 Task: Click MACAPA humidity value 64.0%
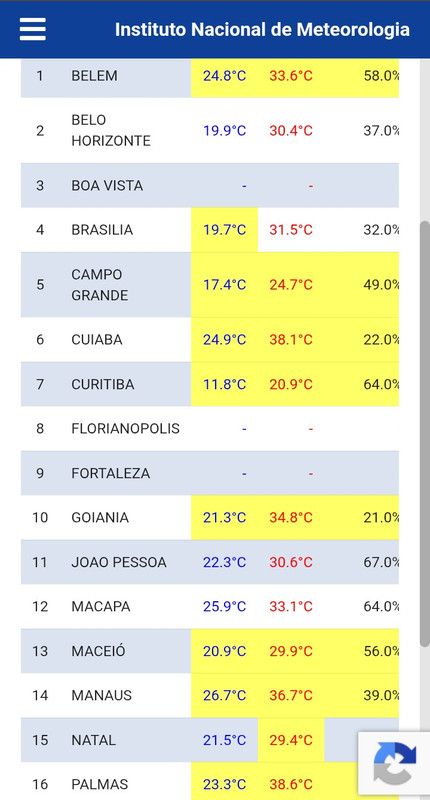381,607
